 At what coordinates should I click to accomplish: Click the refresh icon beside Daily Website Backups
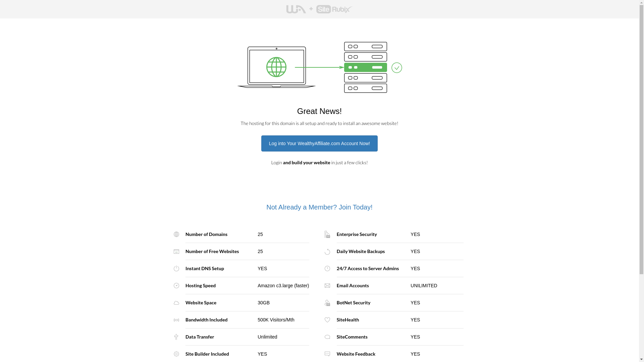point(327,252)
